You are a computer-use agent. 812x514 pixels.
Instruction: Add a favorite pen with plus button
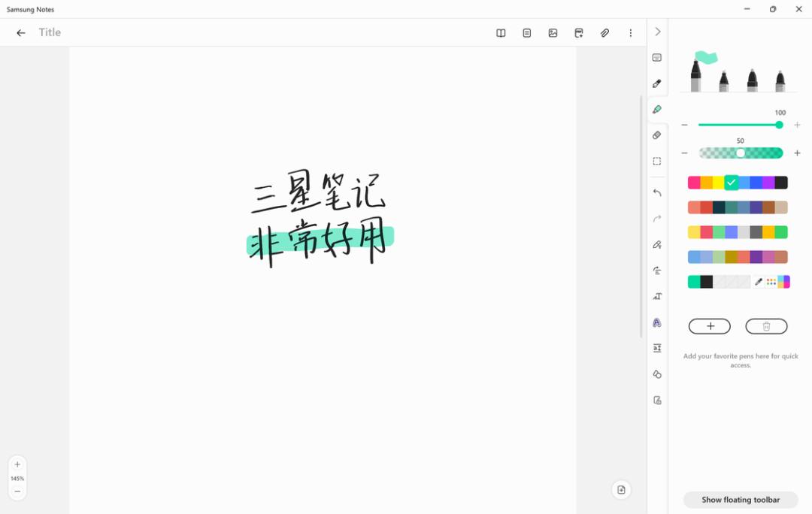710,326
